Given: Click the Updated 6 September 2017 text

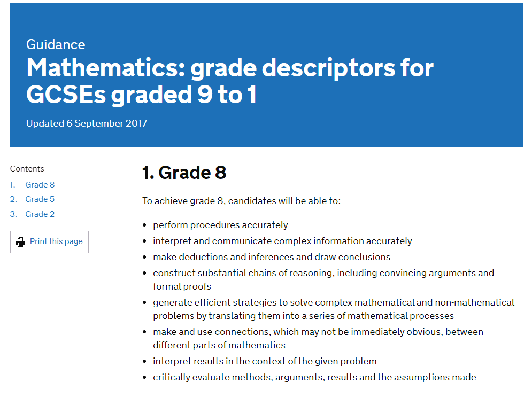Looking at the screenshot, I should coord(87,123).
